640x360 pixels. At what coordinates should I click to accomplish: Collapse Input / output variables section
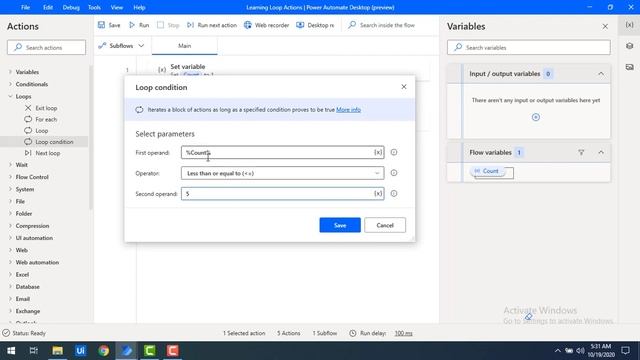click(x=601, y=74)
